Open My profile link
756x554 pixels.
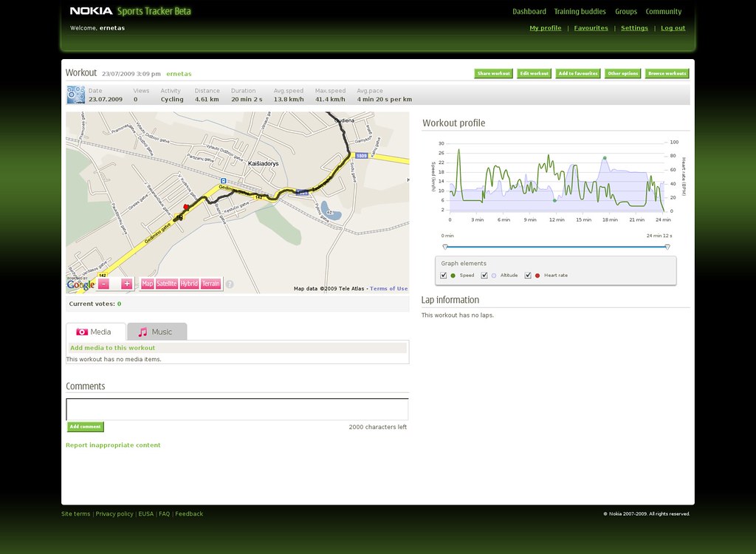(x=546, y=28)
